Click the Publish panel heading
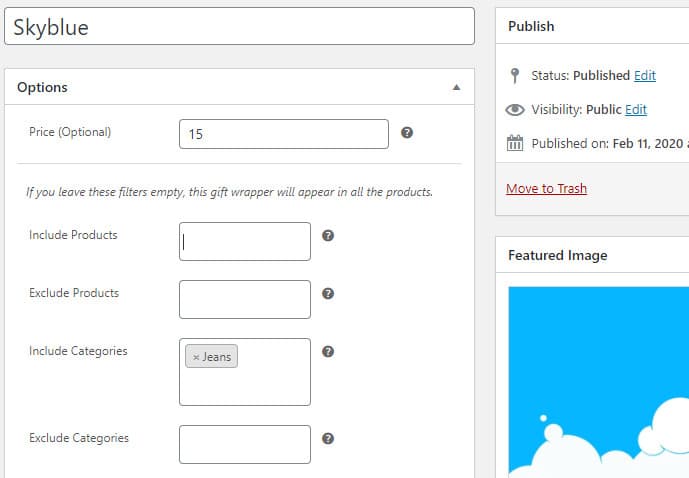689x478 pixels. click(x=531, y=26)
